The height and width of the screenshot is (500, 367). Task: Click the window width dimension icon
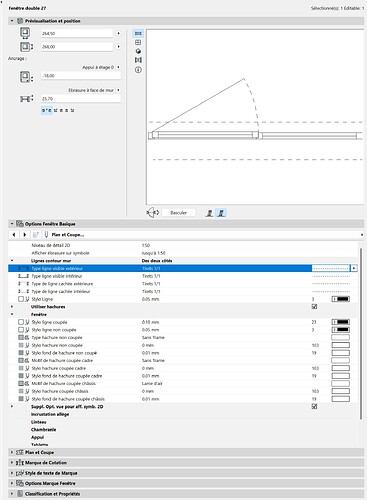click(x=25, y=33)
